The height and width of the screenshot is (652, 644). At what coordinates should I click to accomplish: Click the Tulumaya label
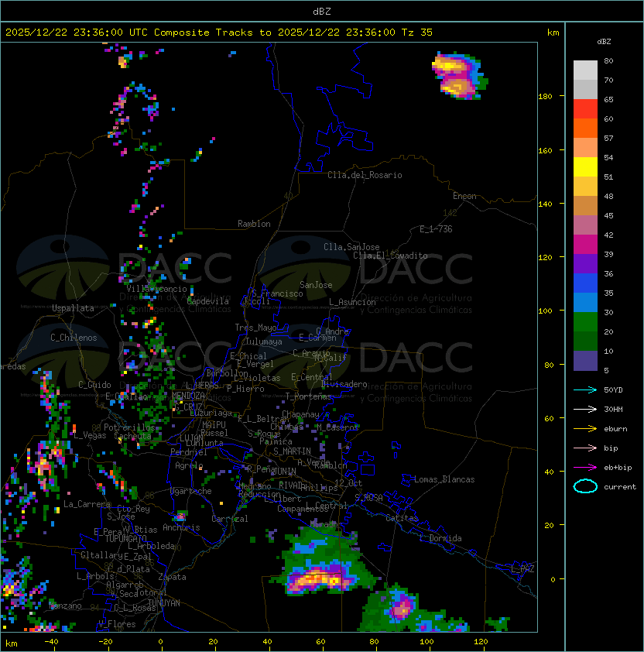coord(264,341)
